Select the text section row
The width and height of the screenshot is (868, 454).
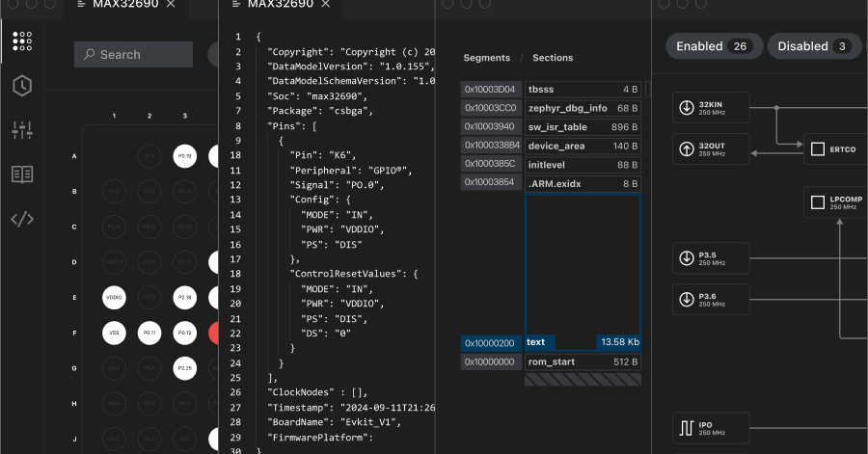(x=583, y=342)
